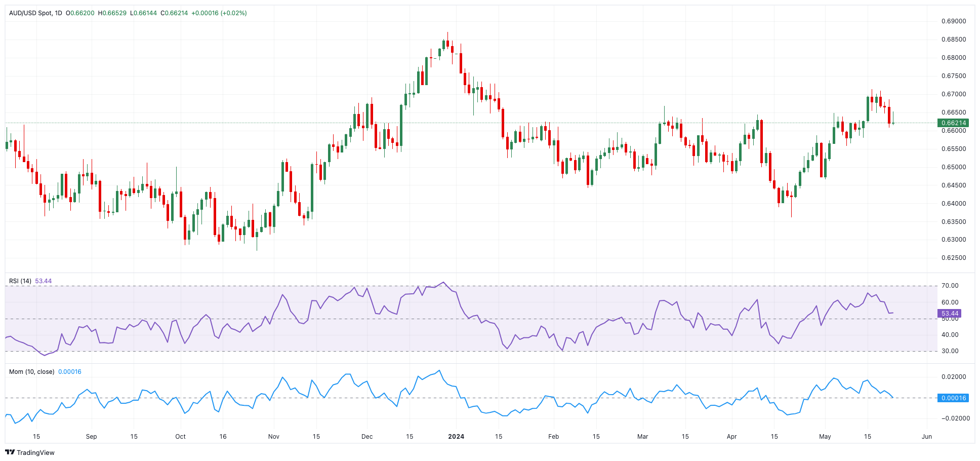
Task: Select the Mom (10, close) indicator label
Action: point(31,372)
